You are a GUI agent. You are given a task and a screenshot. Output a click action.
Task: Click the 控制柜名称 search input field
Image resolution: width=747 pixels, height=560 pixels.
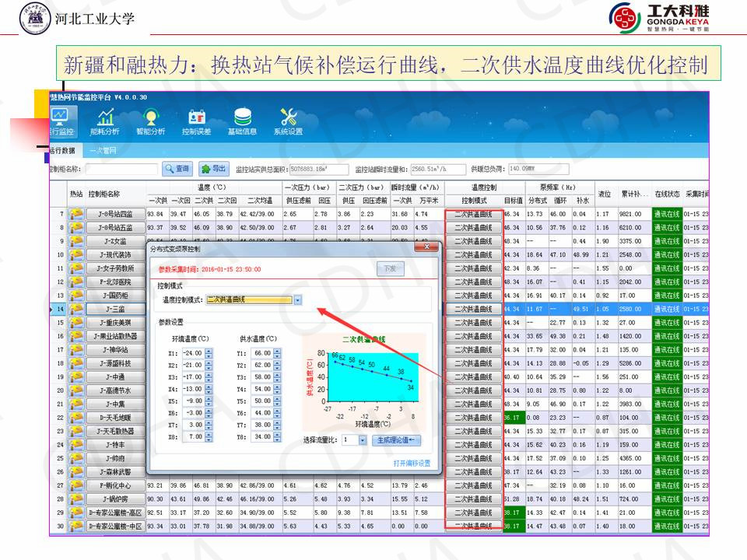click(x=121, y=169)
